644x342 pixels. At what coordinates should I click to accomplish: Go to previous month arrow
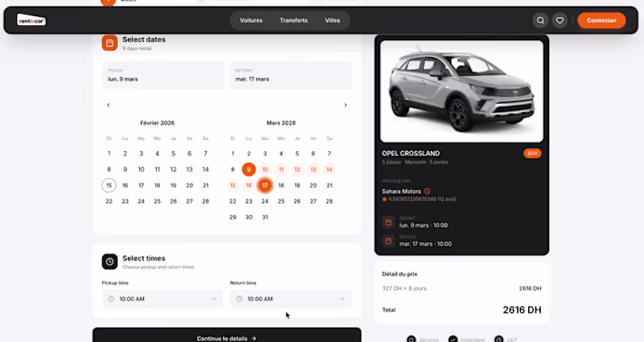point(109,105)
